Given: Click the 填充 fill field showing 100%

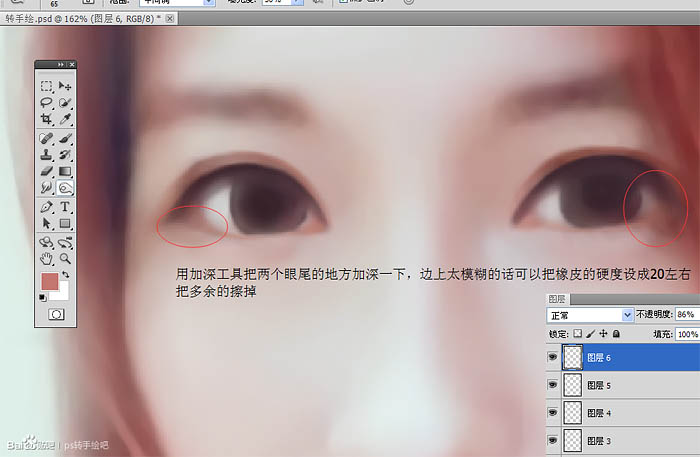Looking at the screenshot, I should [x=688, y=334].
